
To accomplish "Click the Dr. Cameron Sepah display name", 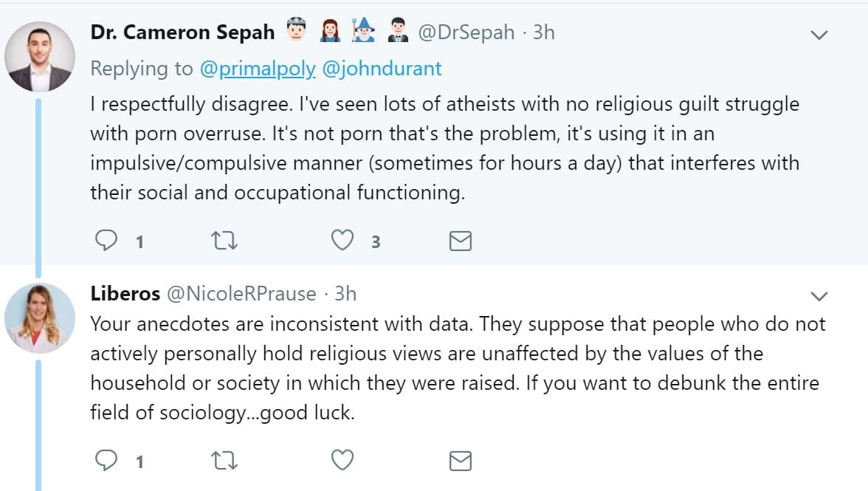I will [182, 32].
